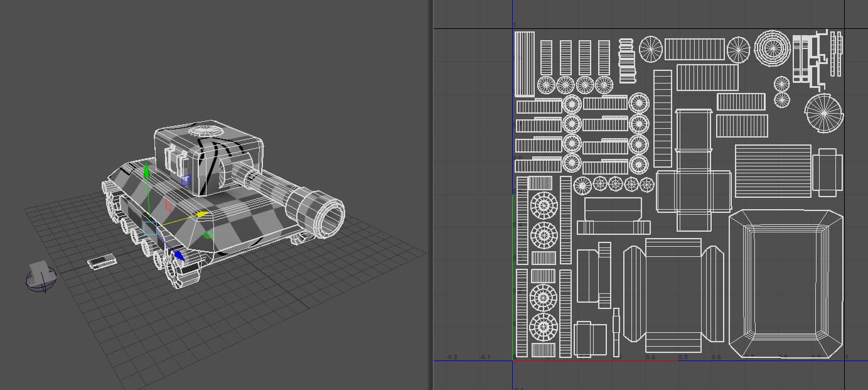Click the red plane handle on gizmo
The width and height of the screenshot is (868, 390).
point(168,205)
